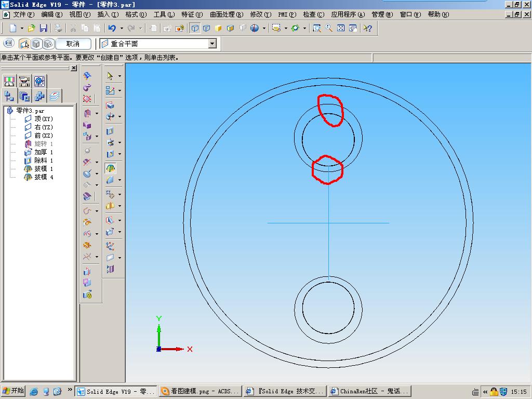Click the highlighted Add Draft tool icon
Screen dimensions: 532x399
click(110, 168)
